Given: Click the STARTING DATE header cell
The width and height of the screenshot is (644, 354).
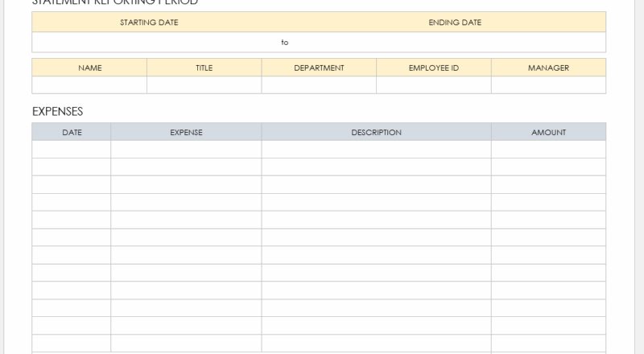Looking at the screenshot, I should tap(149, 23).
